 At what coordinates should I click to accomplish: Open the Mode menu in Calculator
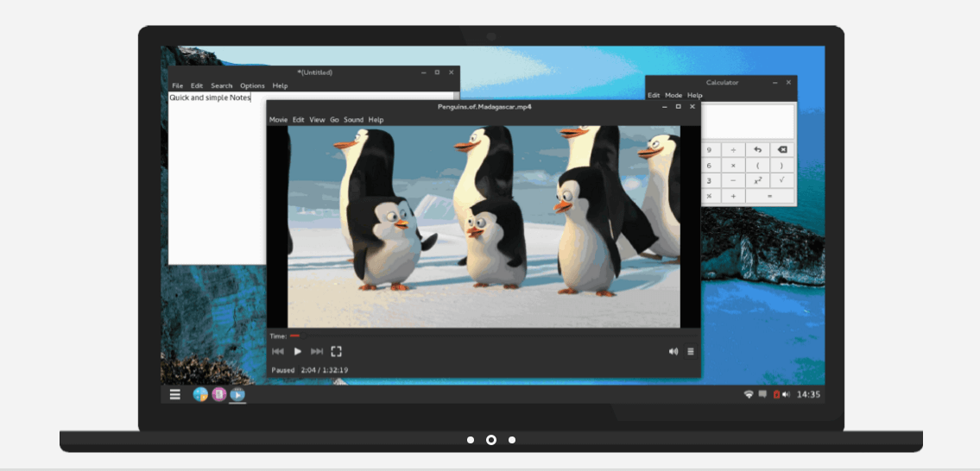pos(673,96)
